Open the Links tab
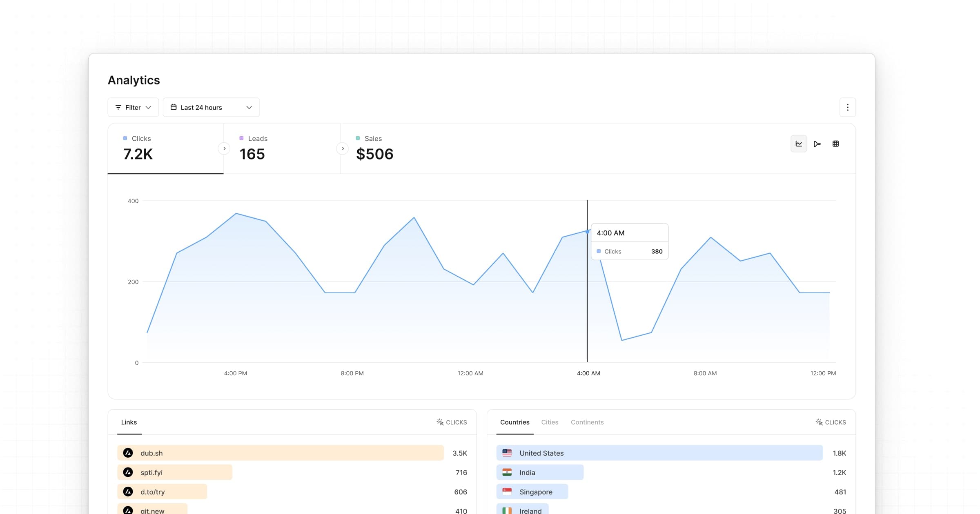 129,422
